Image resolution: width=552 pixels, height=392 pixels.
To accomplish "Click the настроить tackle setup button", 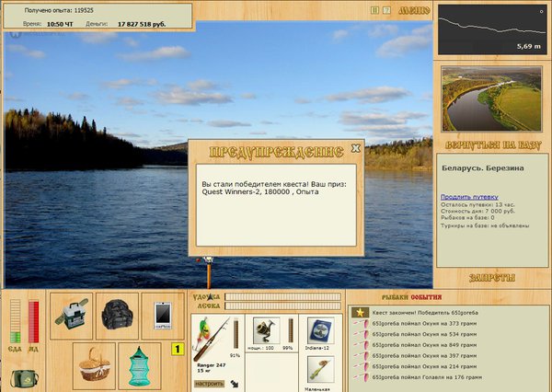I will [x=209, y=384].
